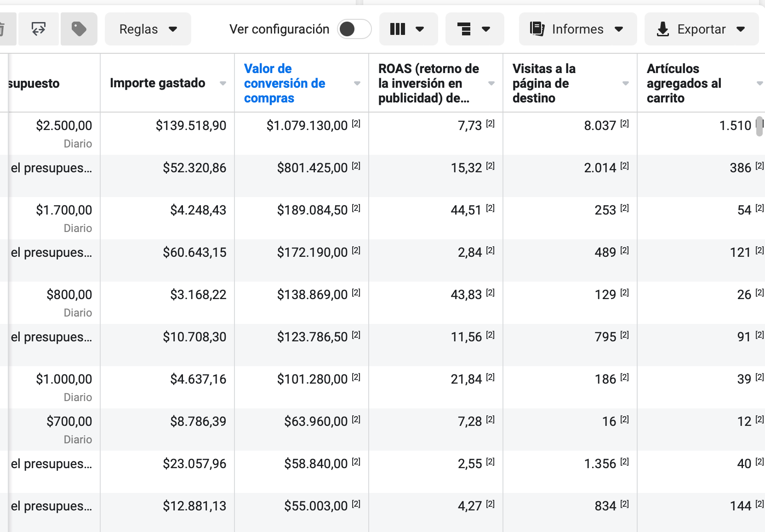This screenshot has width=765, height=532.
Task: Toggle the Ver configuración switch
Action: tap(354, 29)
